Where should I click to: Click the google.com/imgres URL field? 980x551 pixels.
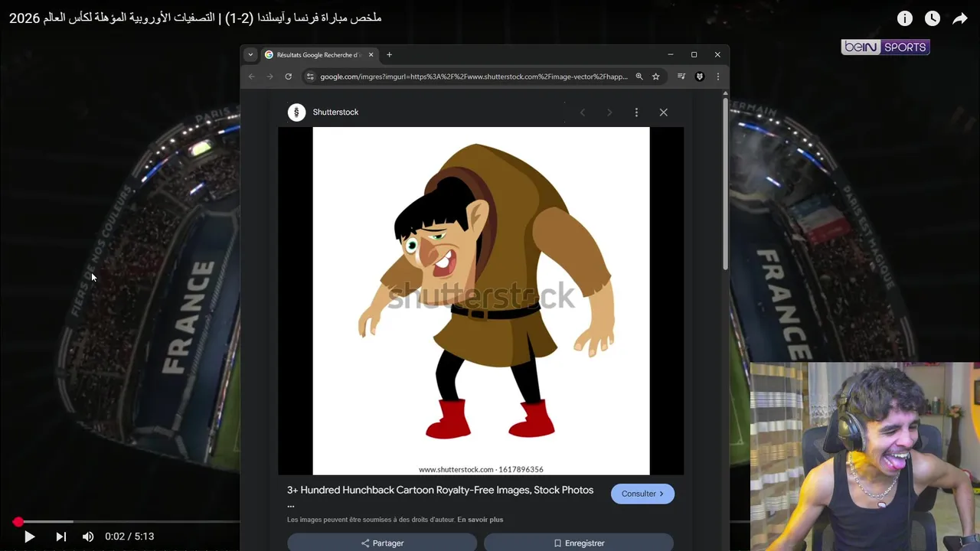pyautogui.click(x=474, y=77)
